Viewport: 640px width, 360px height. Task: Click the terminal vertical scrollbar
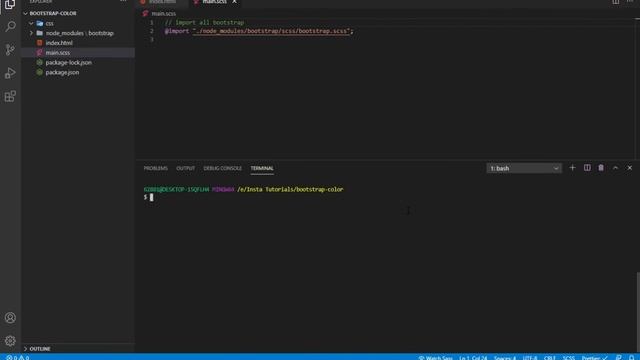[x=638, y=312]
